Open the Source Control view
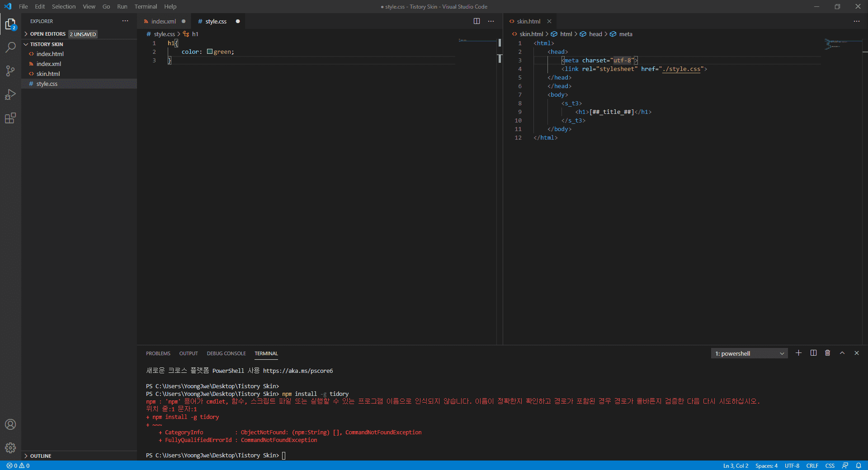 tap(10, 71)
